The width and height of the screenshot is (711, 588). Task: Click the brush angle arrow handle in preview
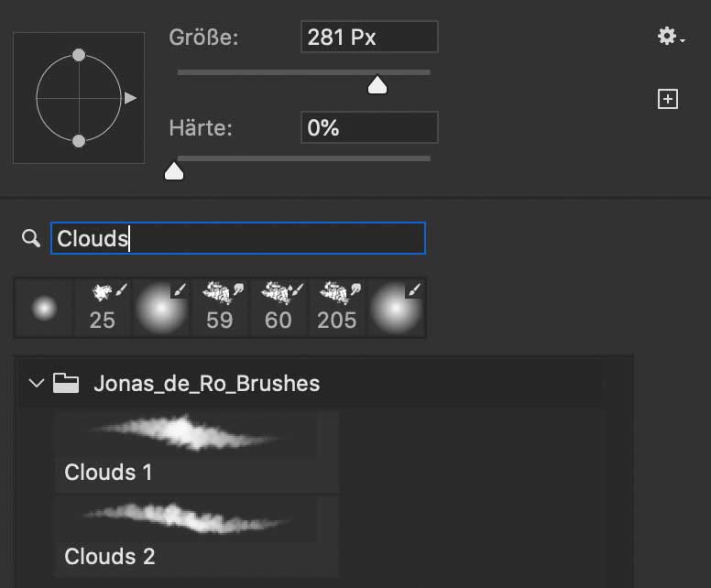click(x=130, y=97)
